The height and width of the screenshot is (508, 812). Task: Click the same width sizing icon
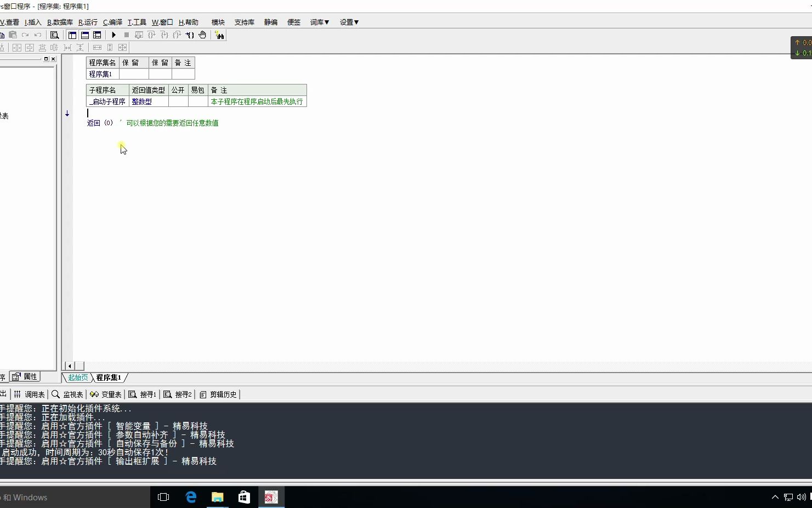(x=97, y=48)
